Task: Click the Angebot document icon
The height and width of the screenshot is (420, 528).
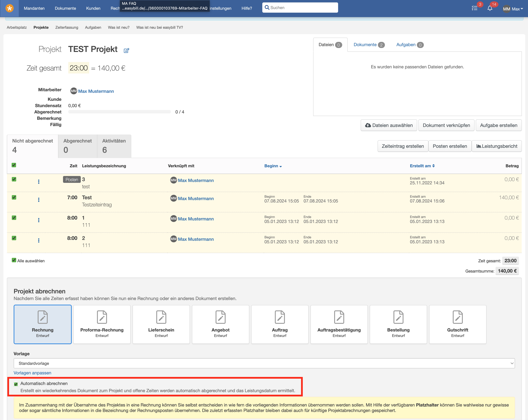Action: click(220, 317)
